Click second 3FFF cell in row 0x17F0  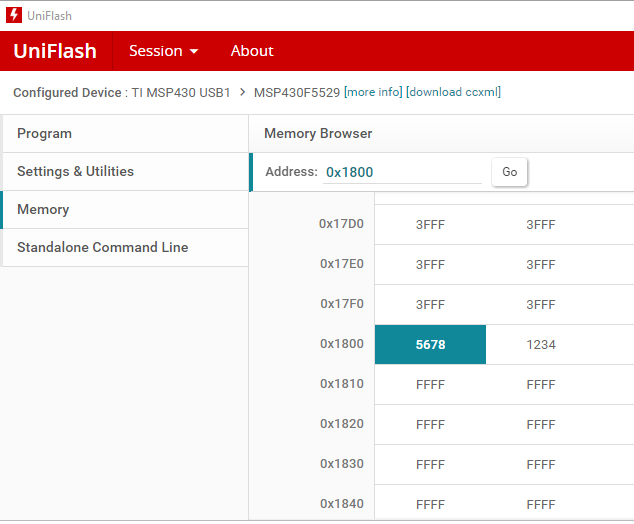tap(541, 304)
